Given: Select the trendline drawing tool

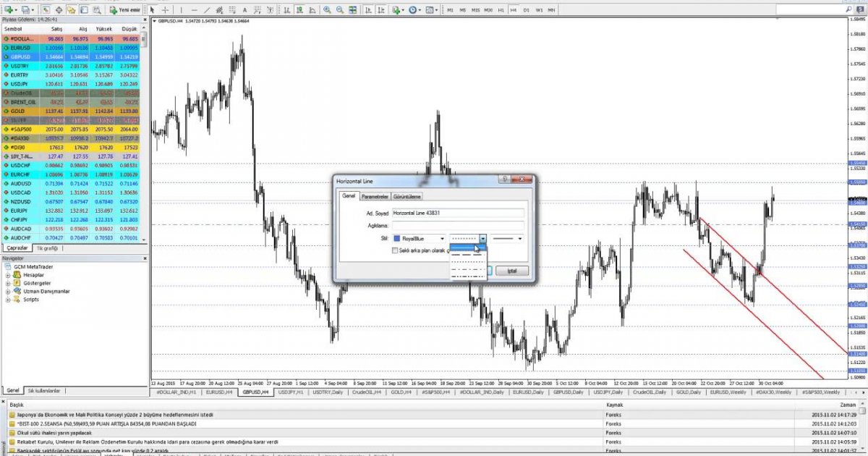Looking at the screenshot, I should (206, 10).
